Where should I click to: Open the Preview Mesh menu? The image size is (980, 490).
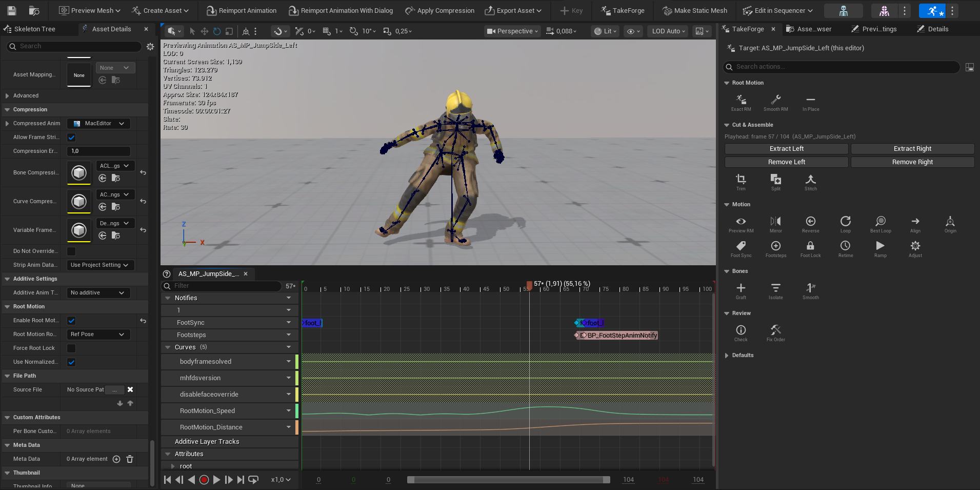tap(90, 10)
